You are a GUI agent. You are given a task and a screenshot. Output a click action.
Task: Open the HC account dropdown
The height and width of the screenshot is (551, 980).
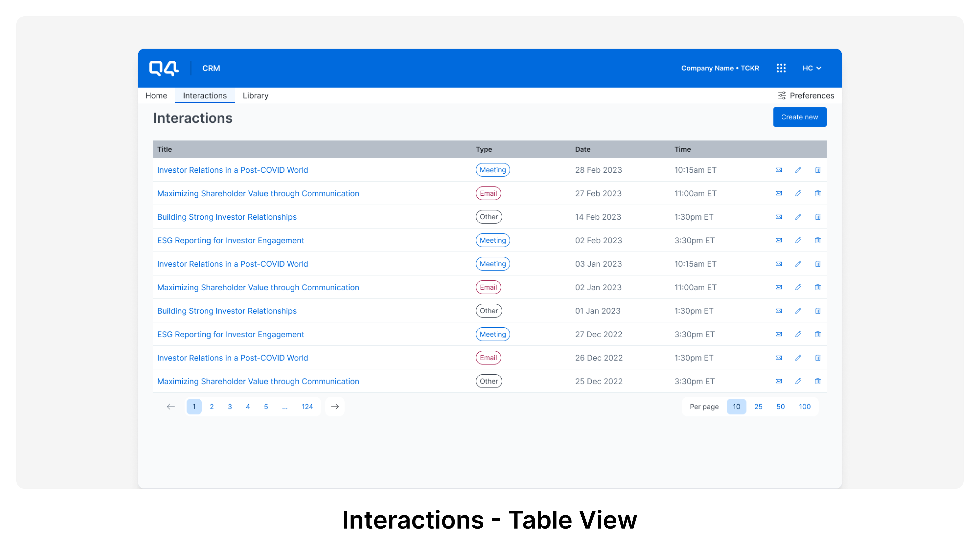click(812, 68)
